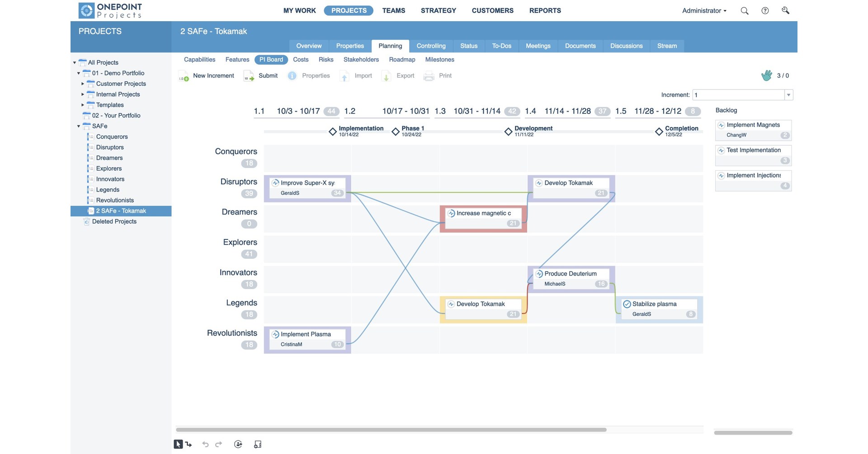Click the New Increment icon
868x454 pixels.
pos(183,75)
